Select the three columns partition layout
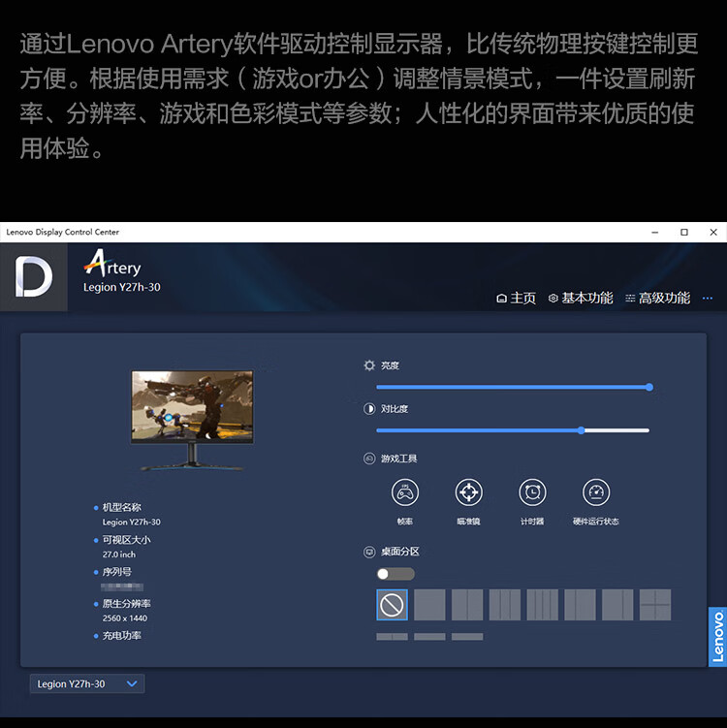Screen dimensions: 727x728 (505, 605)
